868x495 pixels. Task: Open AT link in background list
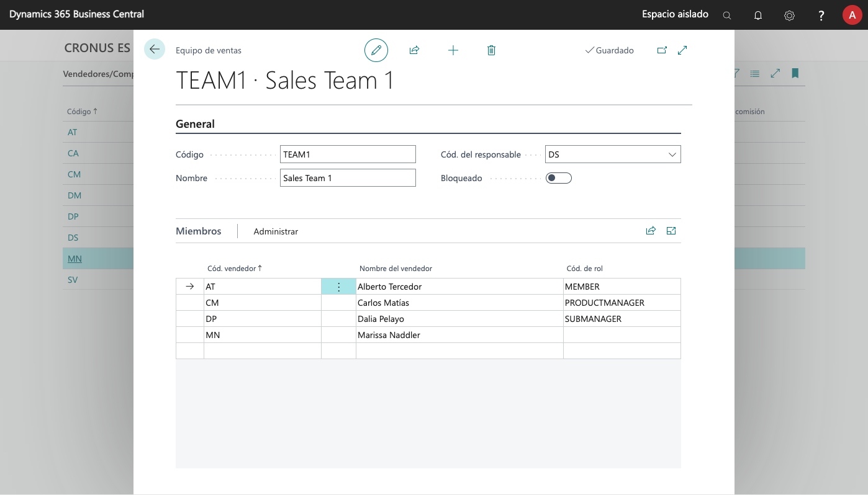pyautogui.click(x=73, y=132)
